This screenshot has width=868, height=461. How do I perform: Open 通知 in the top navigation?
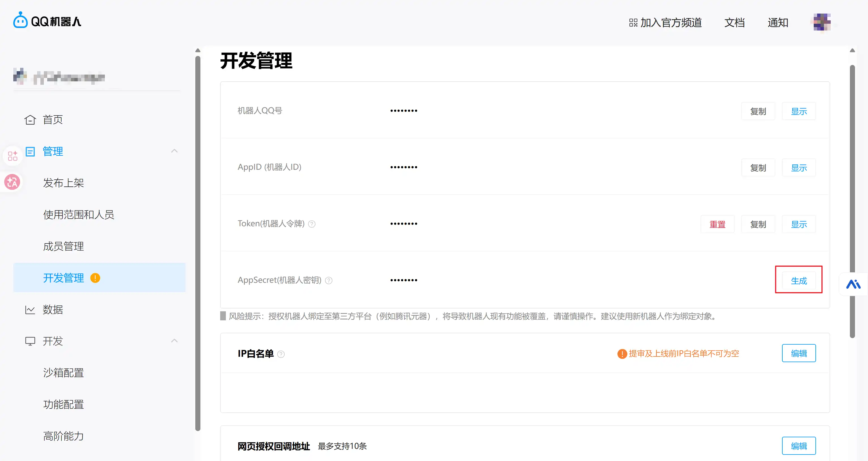(x=778, y=22)
